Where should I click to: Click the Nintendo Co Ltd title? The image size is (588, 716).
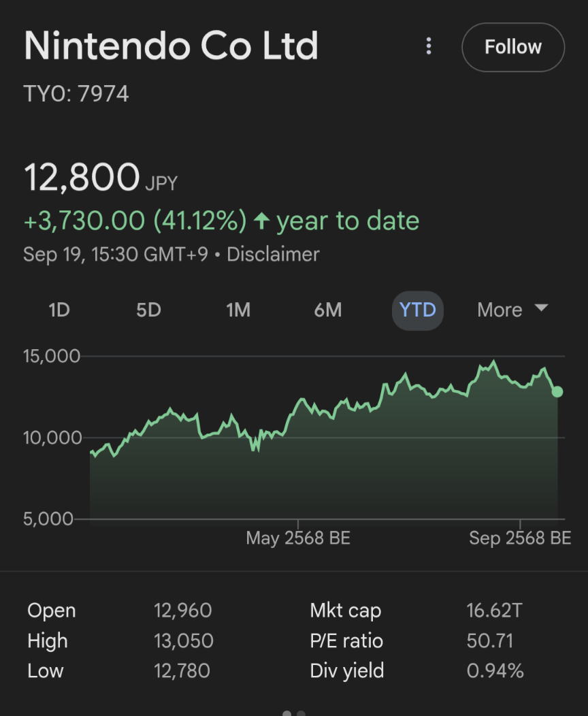171,46
